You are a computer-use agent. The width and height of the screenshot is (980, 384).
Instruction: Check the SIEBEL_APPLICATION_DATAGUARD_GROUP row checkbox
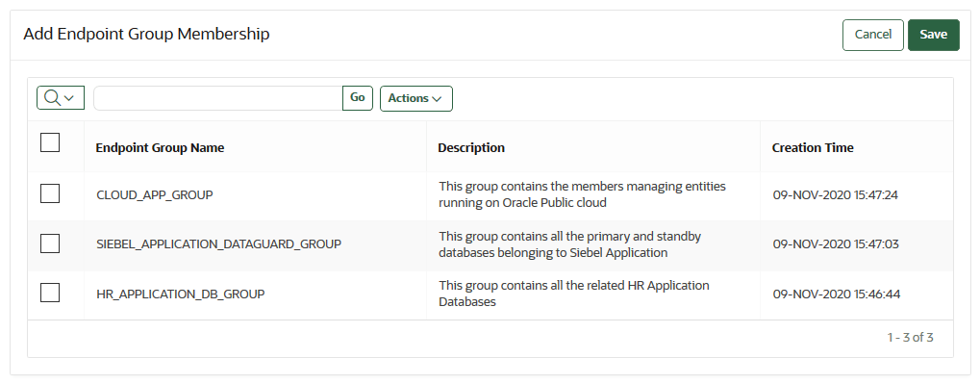(50, 243)
